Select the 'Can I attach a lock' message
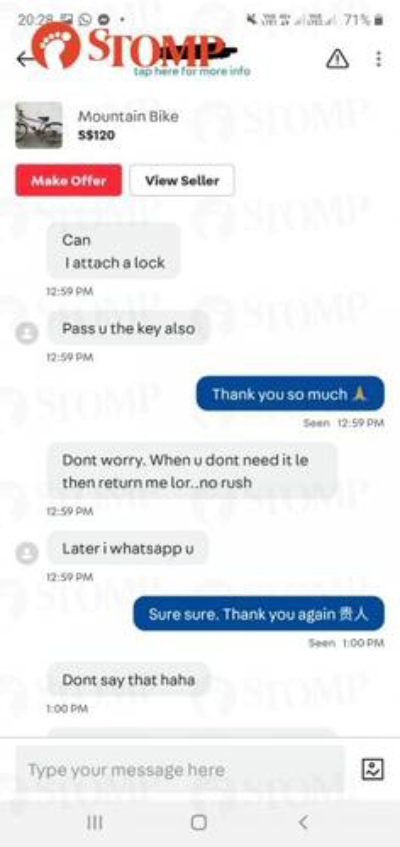 (x=114, y=251)
